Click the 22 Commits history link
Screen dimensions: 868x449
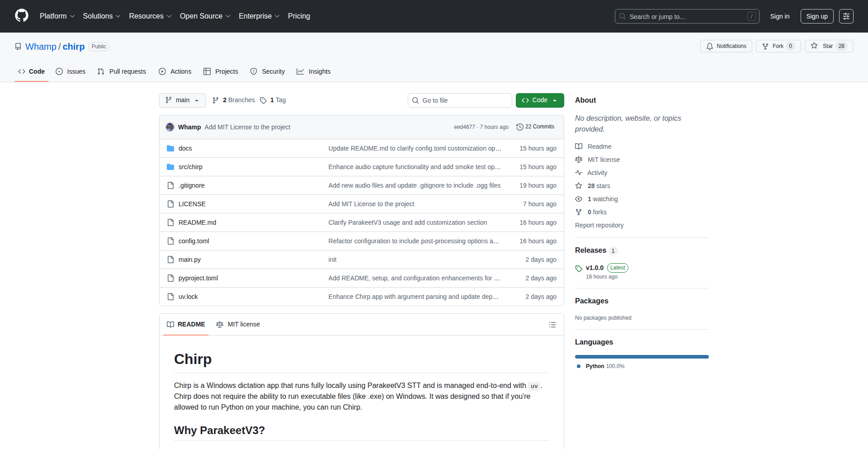[x=535, y=127]
